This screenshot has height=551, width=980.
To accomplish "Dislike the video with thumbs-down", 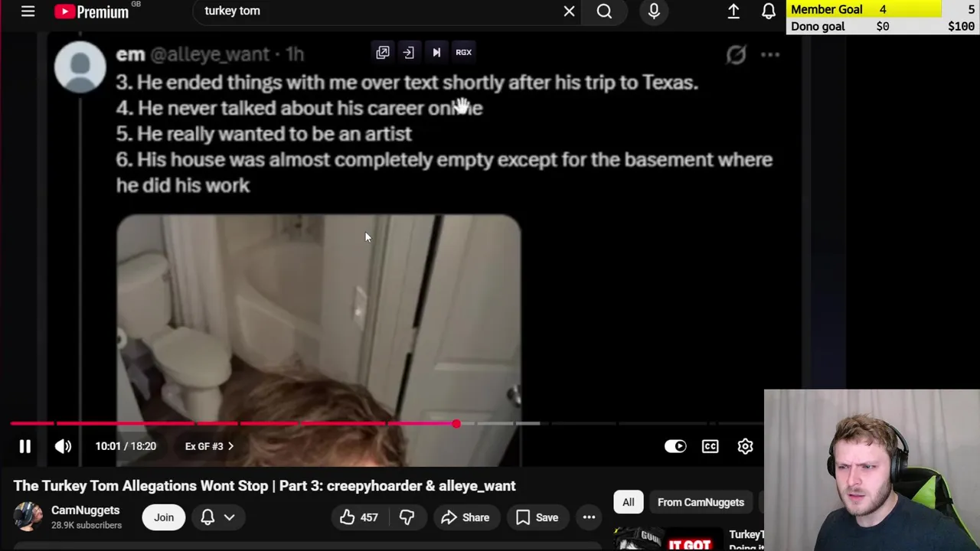I will point(407,517).
